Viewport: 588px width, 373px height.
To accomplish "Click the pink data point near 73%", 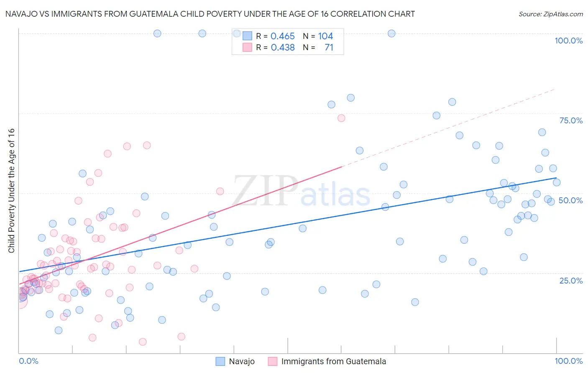I will tap(341, 118).
